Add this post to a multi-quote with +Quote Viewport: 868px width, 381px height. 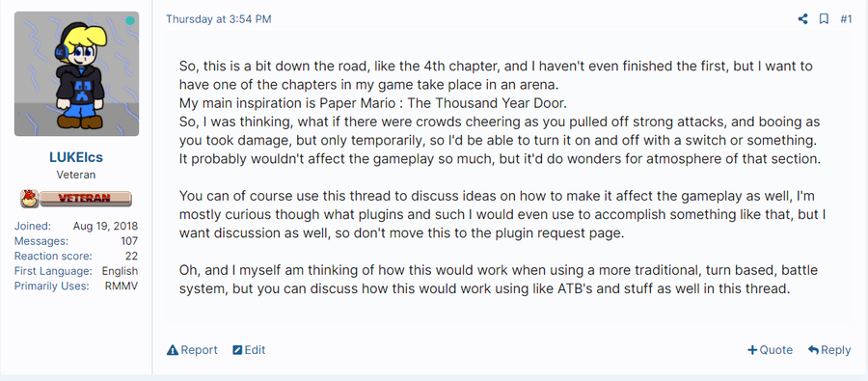point(770,350)
